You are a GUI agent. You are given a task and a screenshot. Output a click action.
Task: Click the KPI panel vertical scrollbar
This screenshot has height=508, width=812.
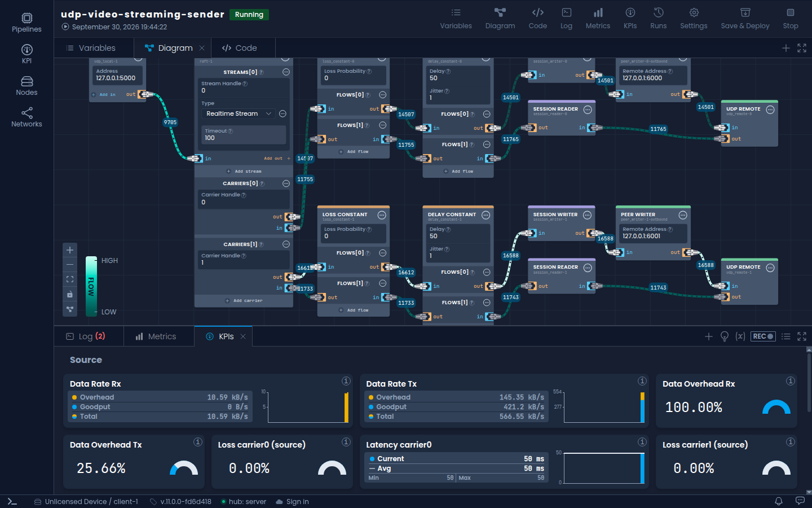point(809,382)
